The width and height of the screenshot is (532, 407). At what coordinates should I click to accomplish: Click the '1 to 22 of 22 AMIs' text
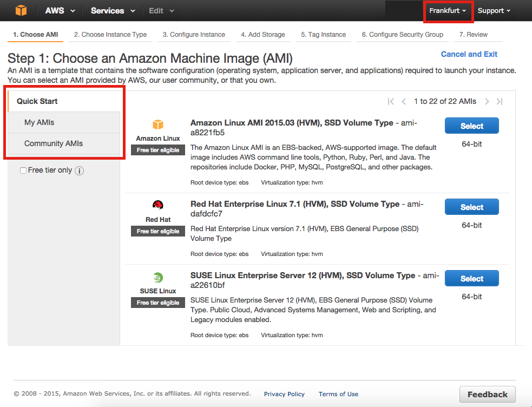tap(445, 101)
